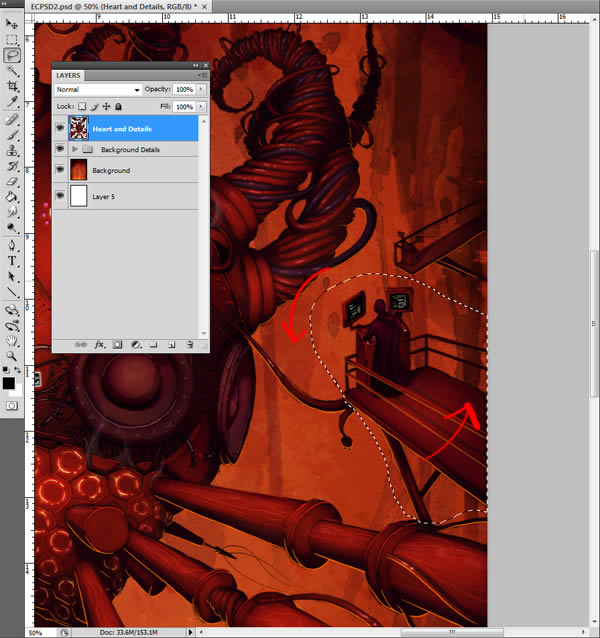Screen dimensions: 600x638
Task: Select the Crop tool
Action: coord(11,85)
